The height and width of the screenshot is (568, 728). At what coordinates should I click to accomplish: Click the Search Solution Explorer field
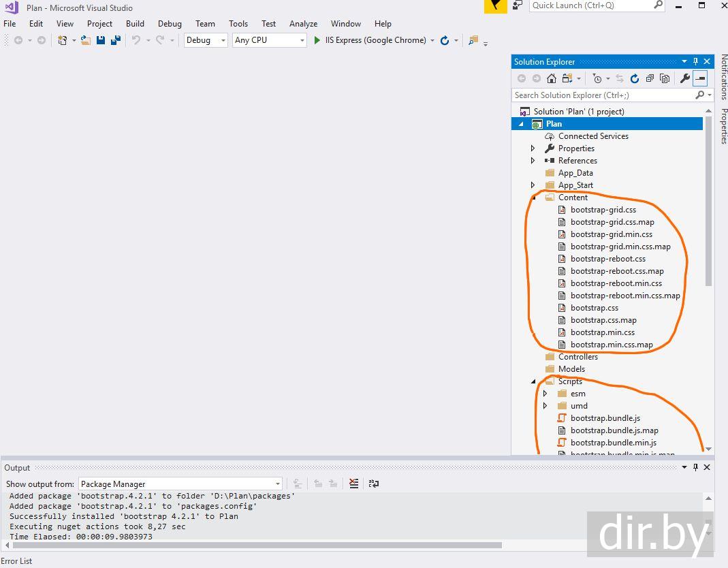[x=603, y=95]
